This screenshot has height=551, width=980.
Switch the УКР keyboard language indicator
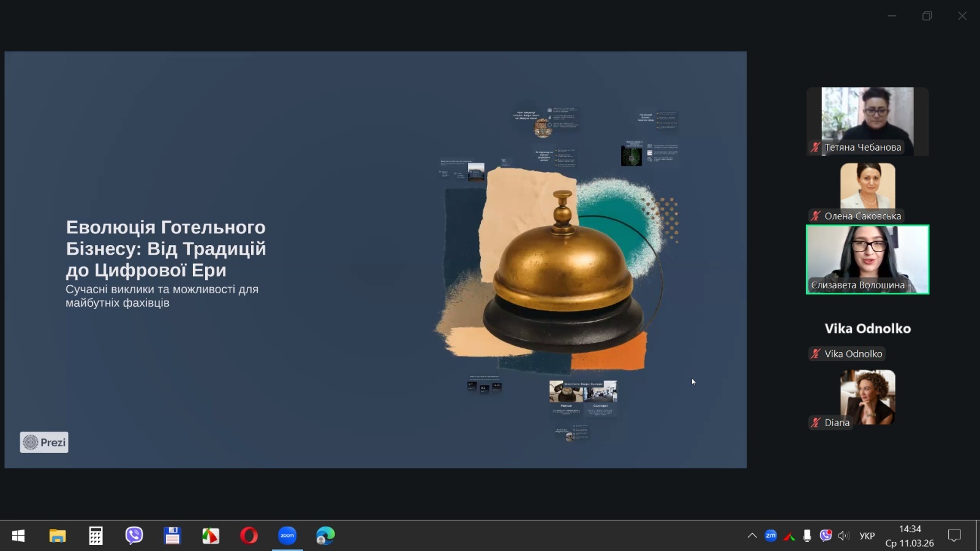(x=867, y=536)
